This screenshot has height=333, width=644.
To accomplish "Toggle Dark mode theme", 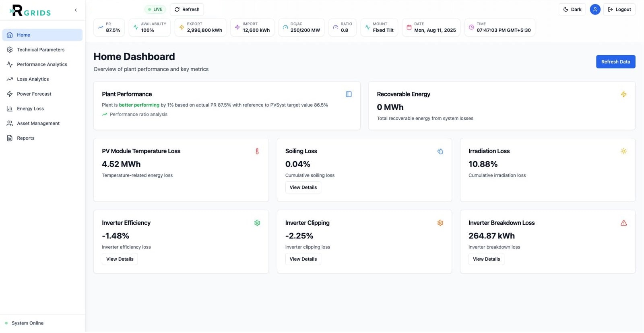I will pos(572,9).
